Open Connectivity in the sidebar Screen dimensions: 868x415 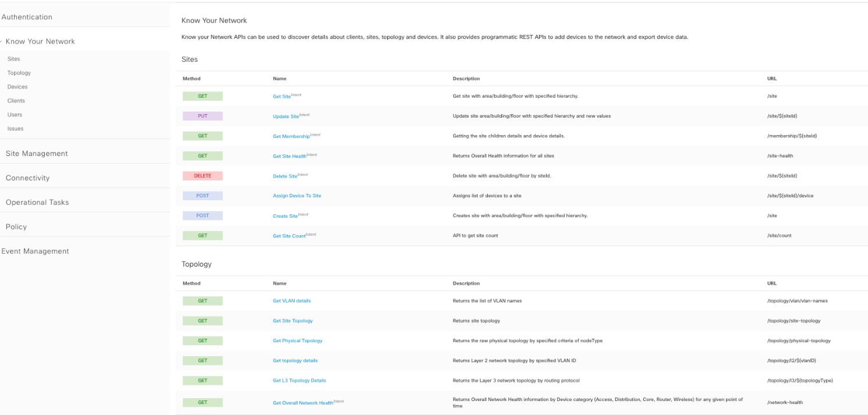[x=27, y=178]
